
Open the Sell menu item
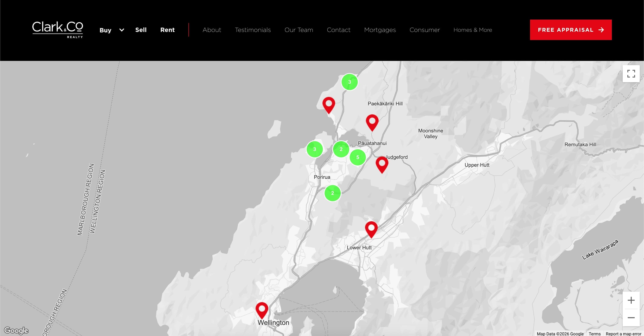[x=141, y=30]
